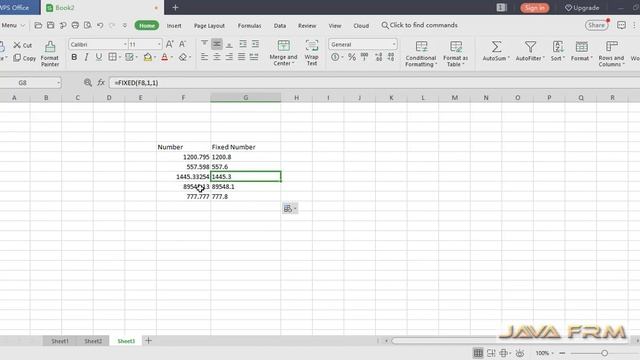This screenshot has width=640, height=360.
Task: Click the command search box
Action: pyautogui.click(x=420, y=25)
